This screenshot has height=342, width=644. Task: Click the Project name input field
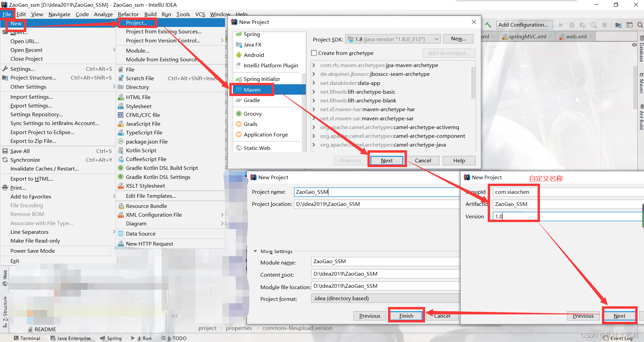(x=377, y=192)
